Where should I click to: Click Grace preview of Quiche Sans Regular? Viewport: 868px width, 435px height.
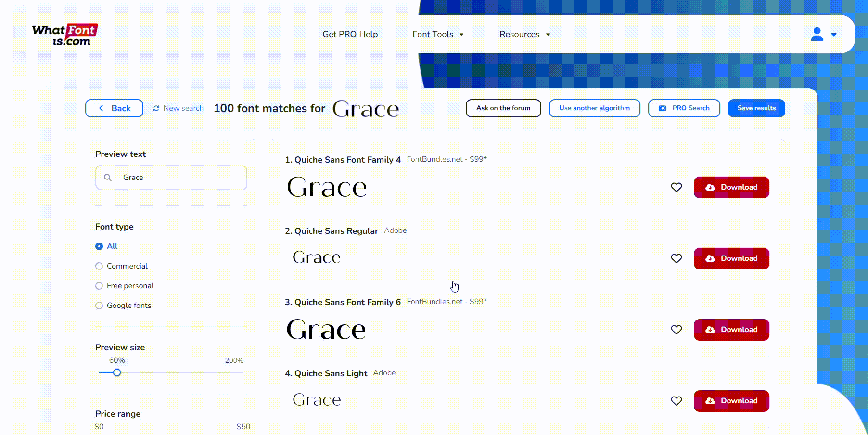coord(317,257)
